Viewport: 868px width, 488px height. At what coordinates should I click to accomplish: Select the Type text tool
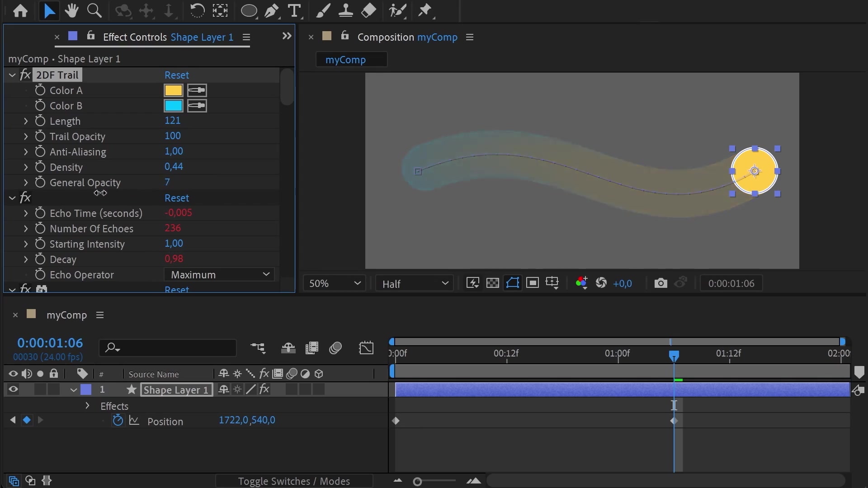(x=294, y=10)
